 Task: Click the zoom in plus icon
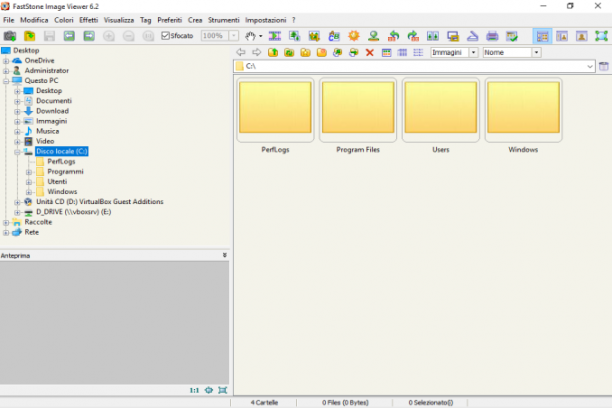click(109, 36)
